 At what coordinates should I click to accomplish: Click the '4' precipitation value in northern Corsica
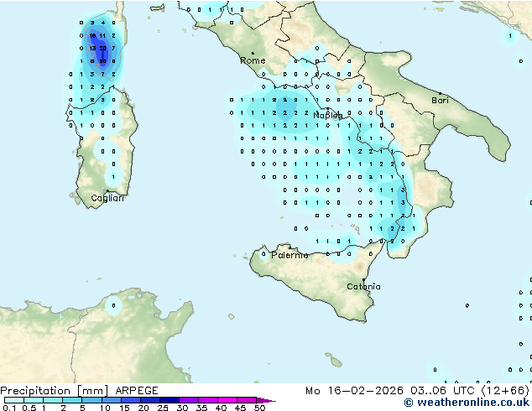point(103,23)
